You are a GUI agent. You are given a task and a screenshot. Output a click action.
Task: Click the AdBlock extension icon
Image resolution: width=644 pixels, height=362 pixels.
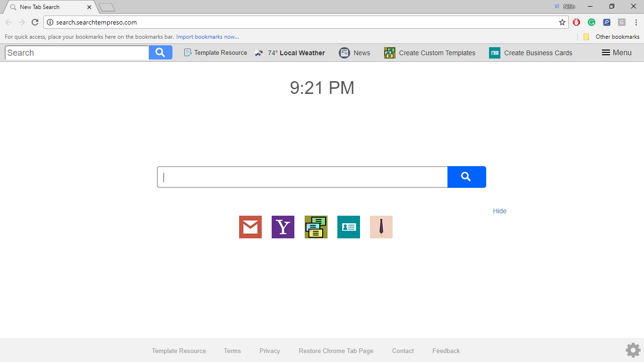click(576, 22)
